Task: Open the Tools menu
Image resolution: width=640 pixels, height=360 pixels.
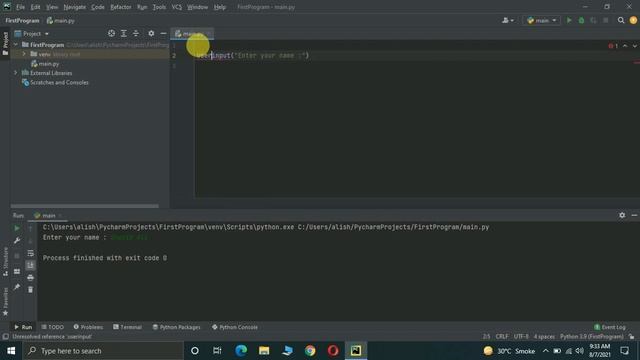Action: click(x=159, y=7)
